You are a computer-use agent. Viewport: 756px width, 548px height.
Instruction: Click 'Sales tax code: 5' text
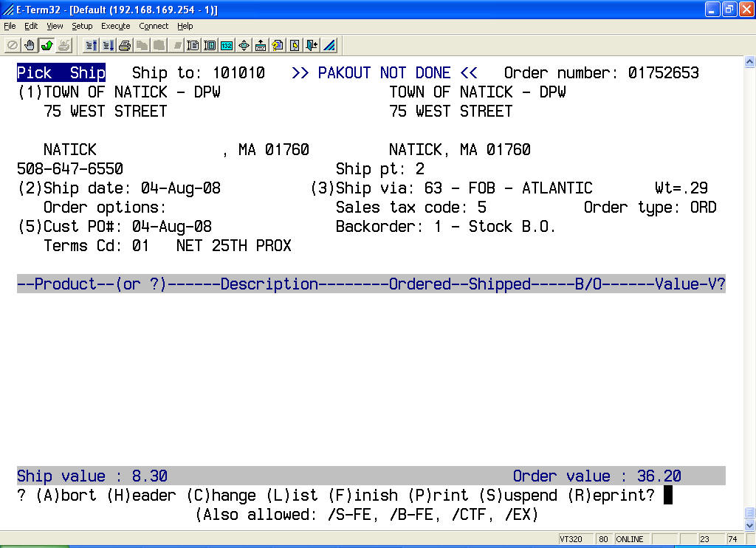pos(410,208)
